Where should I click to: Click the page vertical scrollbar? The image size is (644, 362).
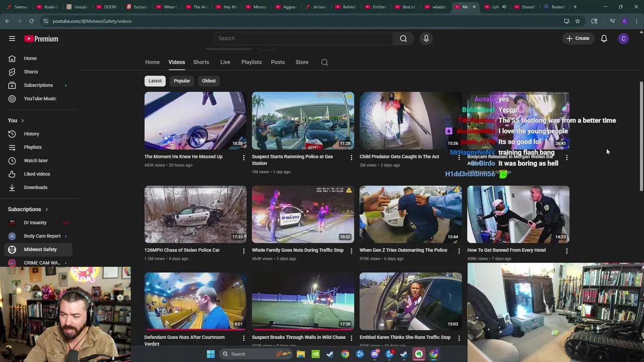tap(641, 136)
